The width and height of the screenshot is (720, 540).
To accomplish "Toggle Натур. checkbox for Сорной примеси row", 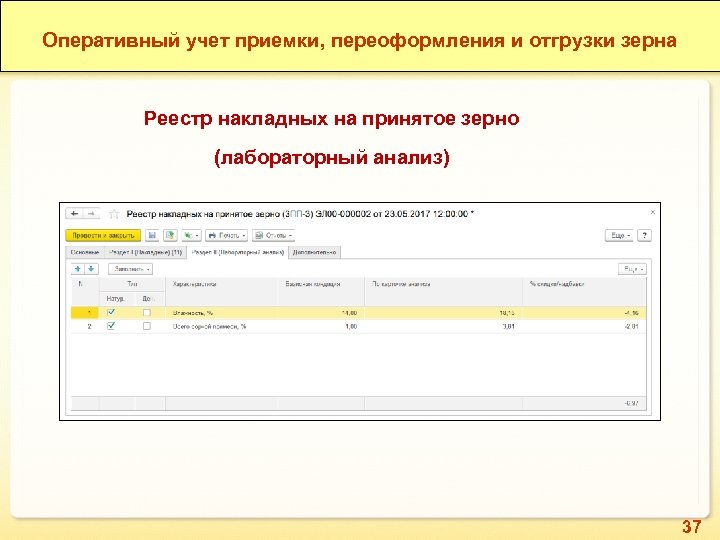I will [x=111, y=326].
